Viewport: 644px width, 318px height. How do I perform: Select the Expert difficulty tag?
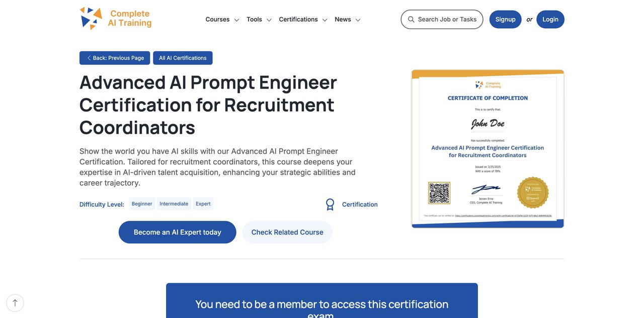(203, 204)
